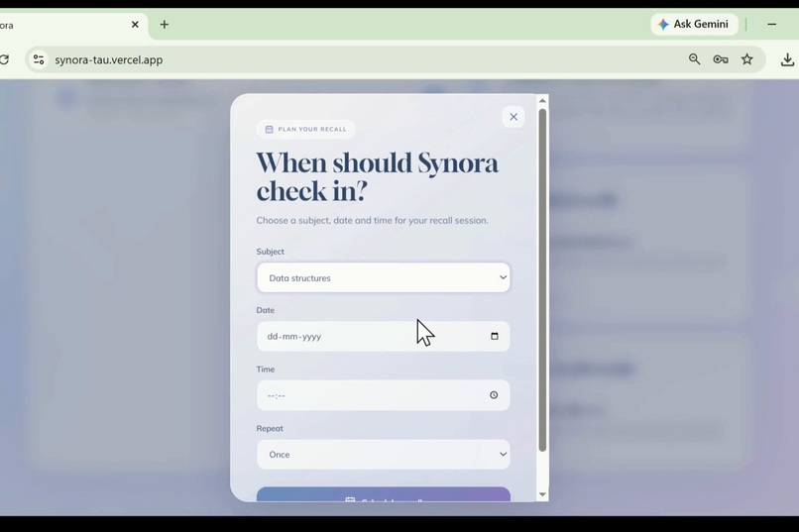This screenshot has height=532, width=799.
Task: Expand the Repeat dropdown set to Once
Action: [384, 454]
